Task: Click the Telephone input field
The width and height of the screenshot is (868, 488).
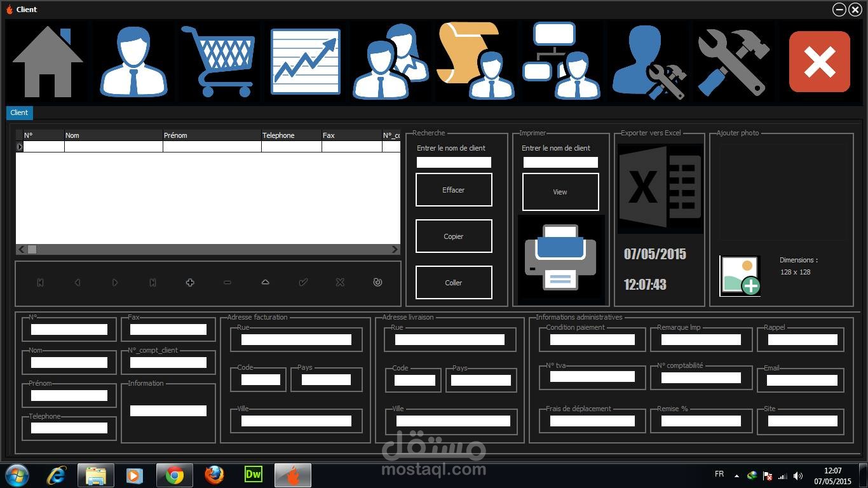Action: pyautogui.click(x=69, y=429)
